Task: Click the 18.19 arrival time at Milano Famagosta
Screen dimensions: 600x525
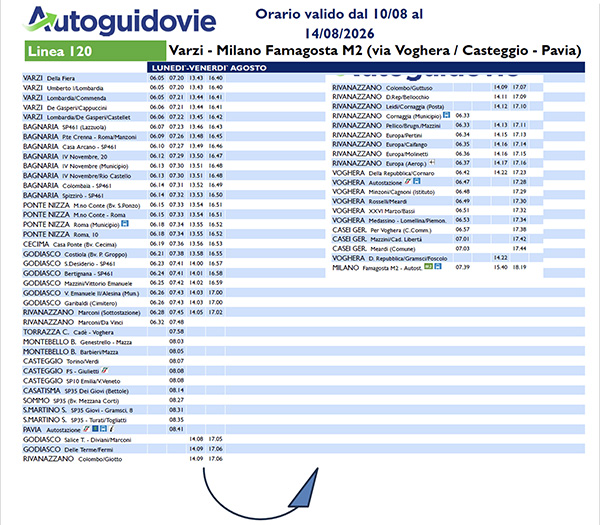Action: (x=519, y=267)
